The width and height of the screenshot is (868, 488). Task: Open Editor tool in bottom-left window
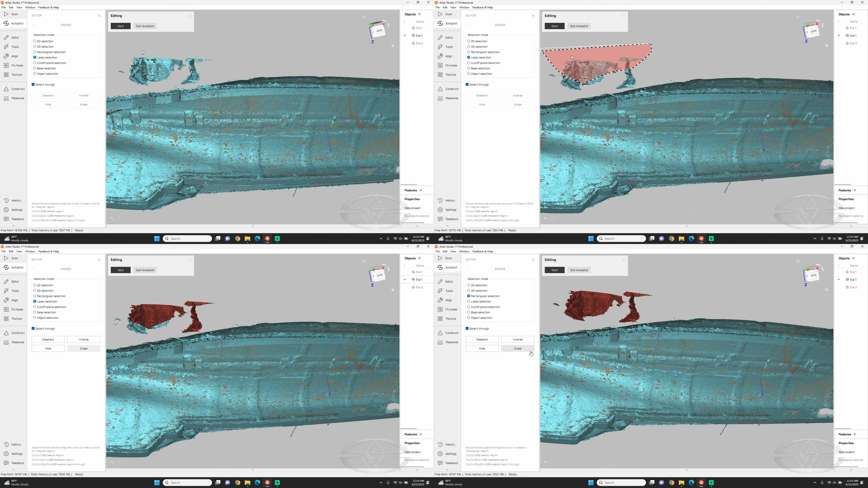(11, 281)
